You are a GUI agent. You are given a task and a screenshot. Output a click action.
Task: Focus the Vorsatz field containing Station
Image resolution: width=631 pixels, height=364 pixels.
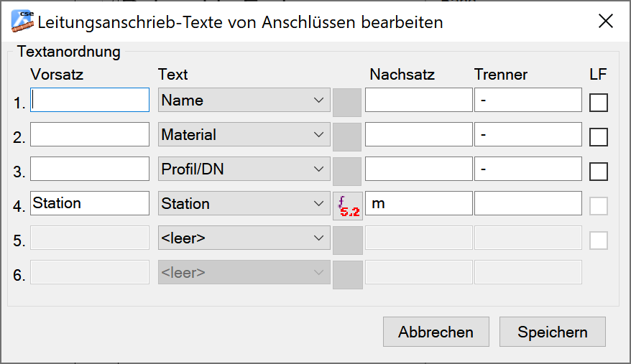90,203
